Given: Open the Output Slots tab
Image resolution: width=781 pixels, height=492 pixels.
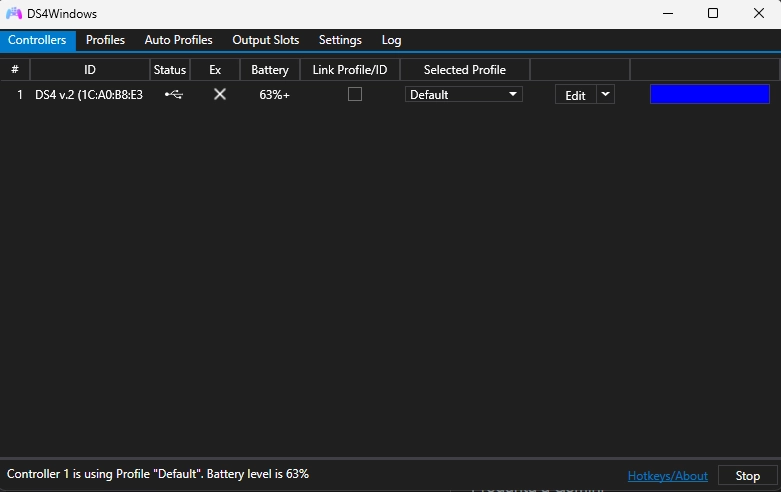Looking at the screenshot, I should [x=265, y=40].
